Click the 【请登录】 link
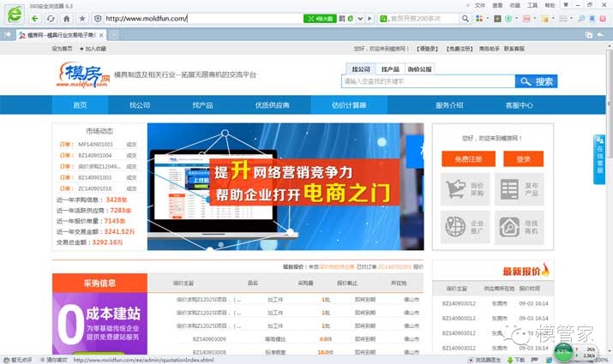Image resolution: width=613 pixels, height=364 pixels. coord(427,49)
